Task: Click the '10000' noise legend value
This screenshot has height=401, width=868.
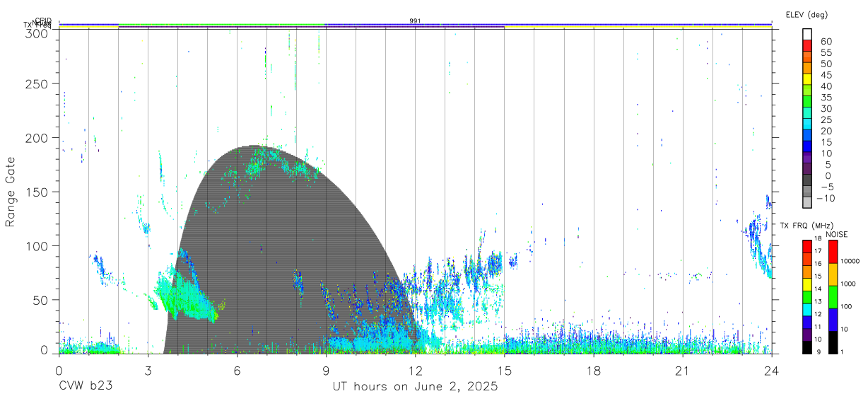Action: tap(851, 260)
